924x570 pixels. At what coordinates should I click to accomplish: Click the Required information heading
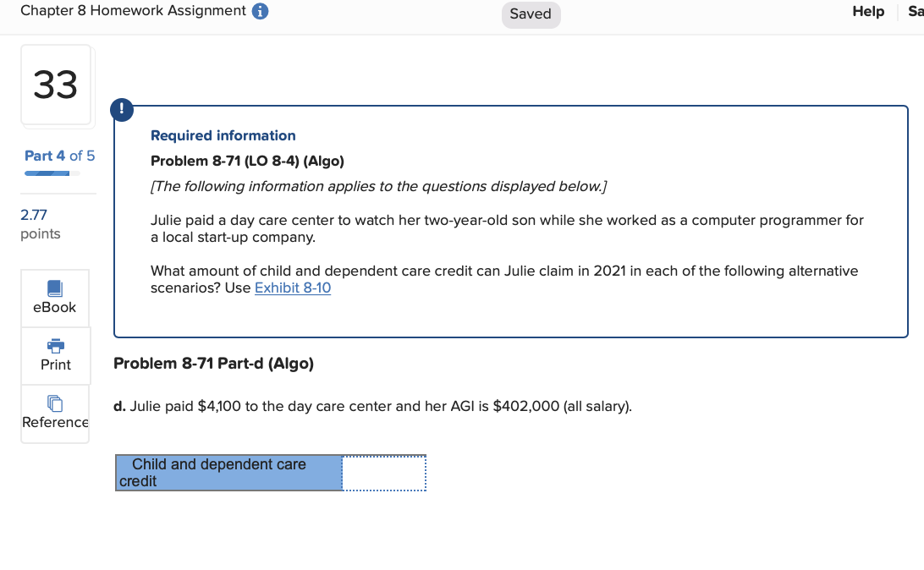223,135
